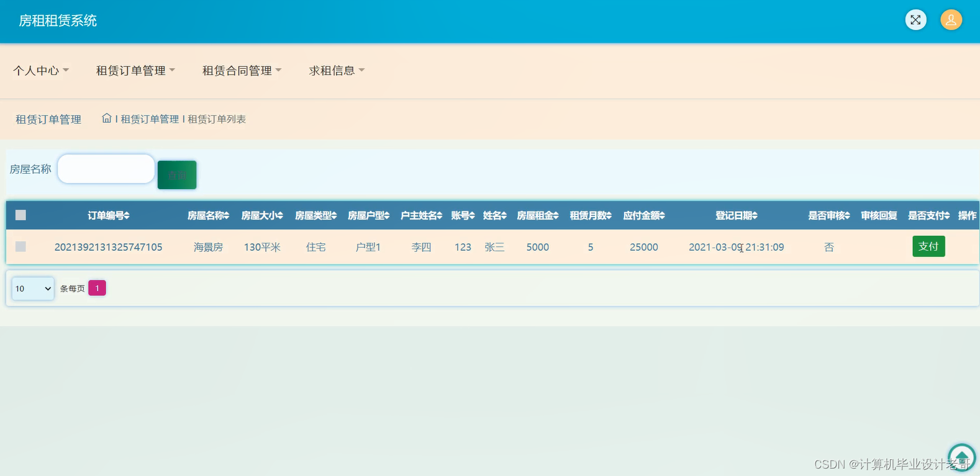
Task: Focus the 房屋名称 search input field
Action: click(106, 169)
